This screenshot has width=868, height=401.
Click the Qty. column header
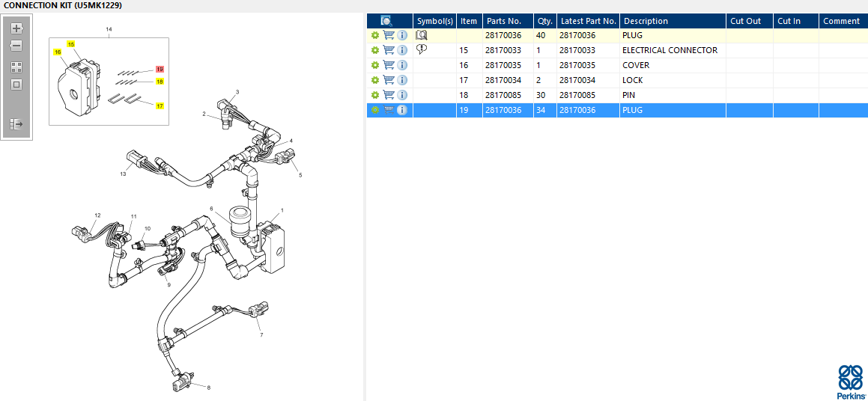coord(544,21)
